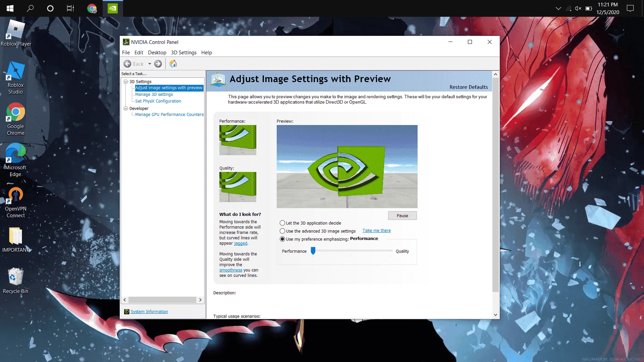Image resolution: width=644 pixels, height=362 pixels.
Task: Click the main pane scroll down arrow
Action: [495, 315]
